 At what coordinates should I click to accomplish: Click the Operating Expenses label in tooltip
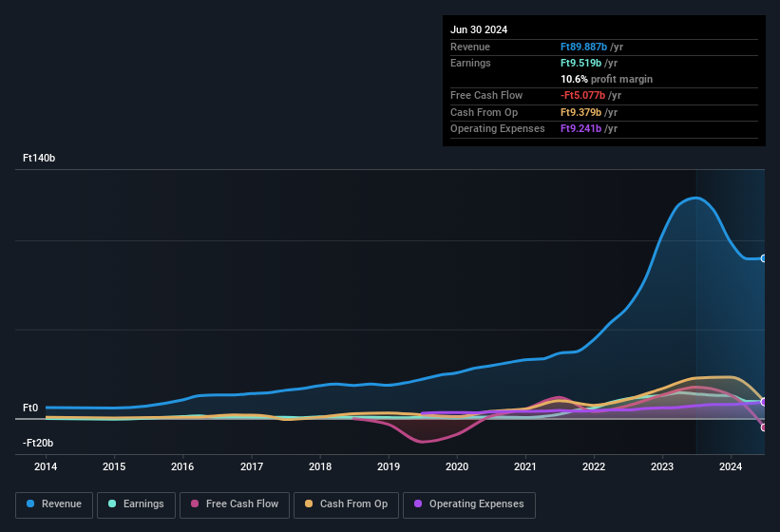(498, 128)
